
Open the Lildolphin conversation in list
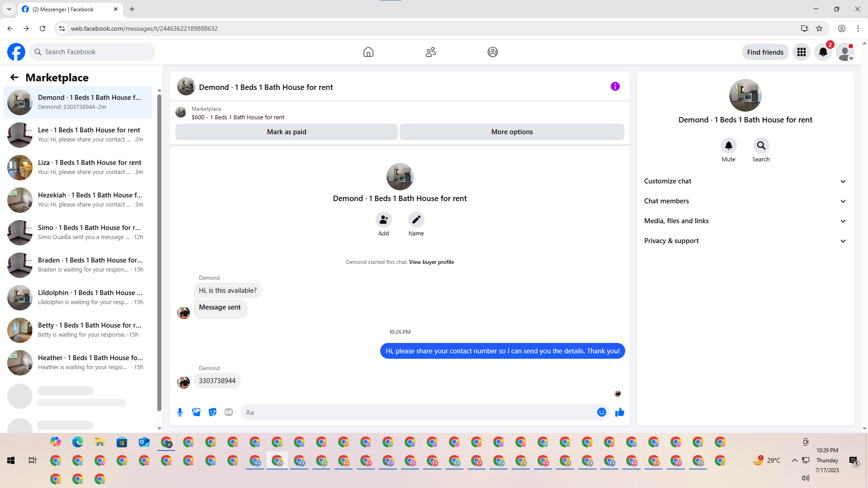pyautogui.click(x=78, y=298)
